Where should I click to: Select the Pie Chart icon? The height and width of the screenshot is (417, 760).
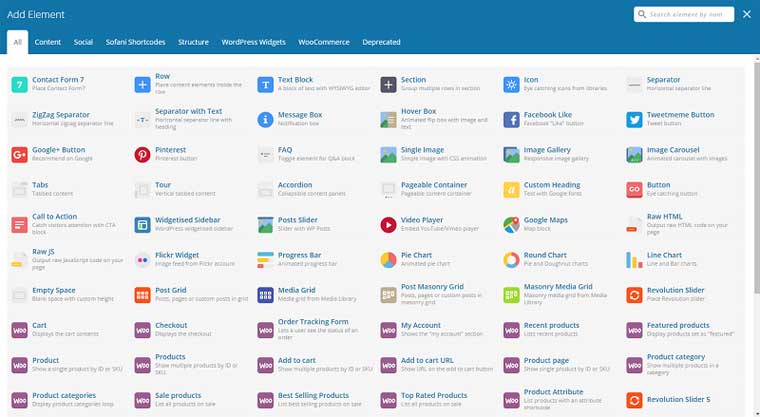(x=388, y=259)
